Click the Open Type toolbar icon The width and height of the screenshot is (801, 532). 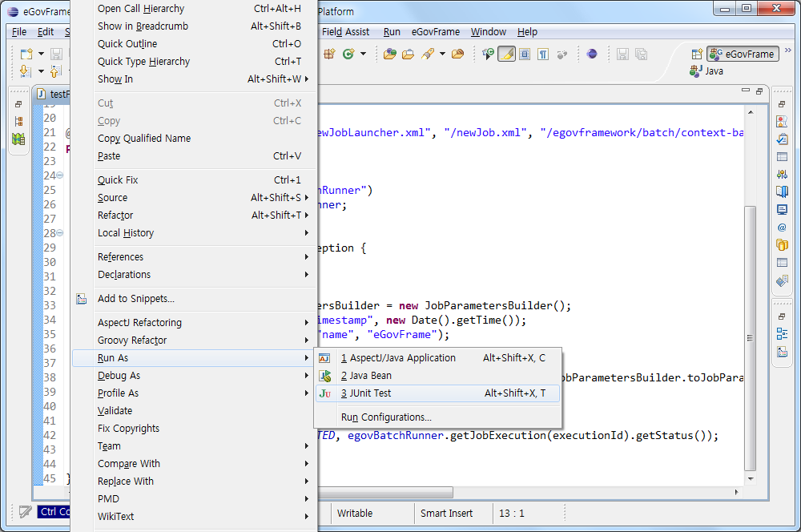390,54
